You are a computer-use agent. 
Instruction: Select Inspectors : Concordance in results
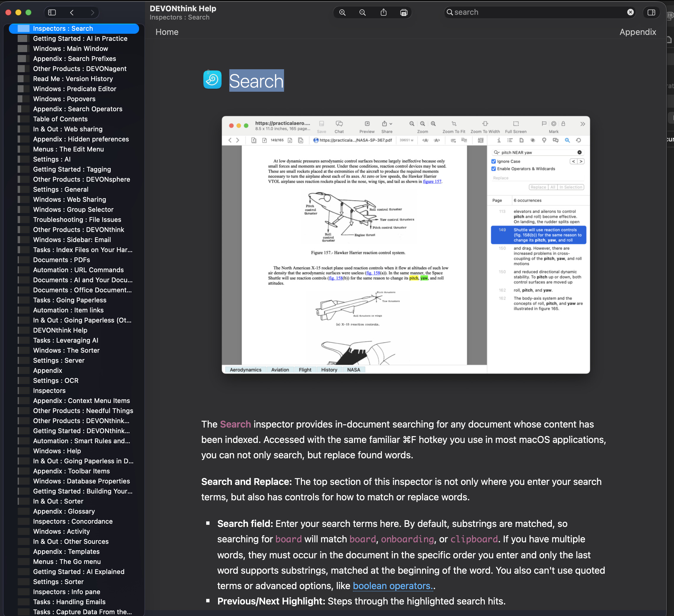[72, 521]
